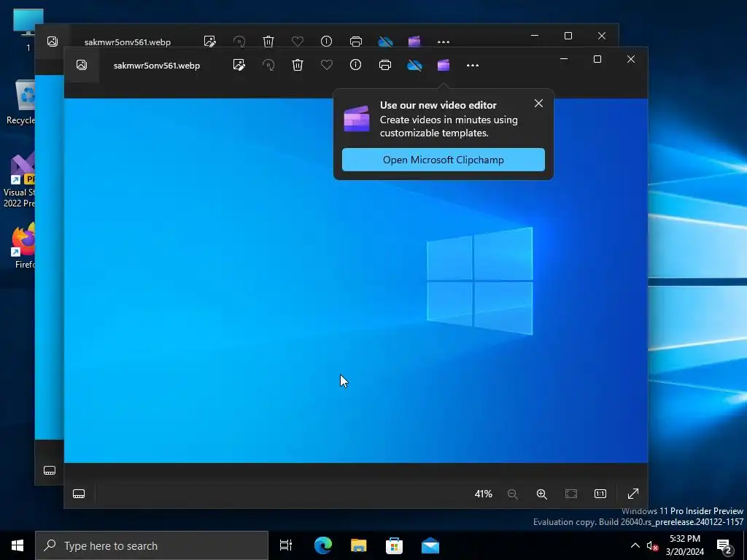Click OneDrive cloud icon in front Photos window

click(414, 65)
